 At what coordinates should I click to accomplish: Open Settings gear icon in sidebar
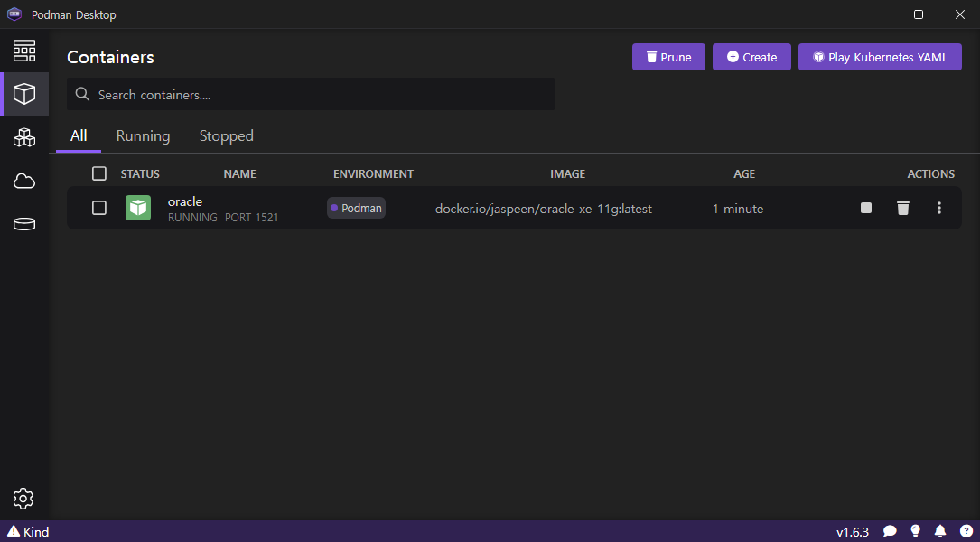(23, 499)
